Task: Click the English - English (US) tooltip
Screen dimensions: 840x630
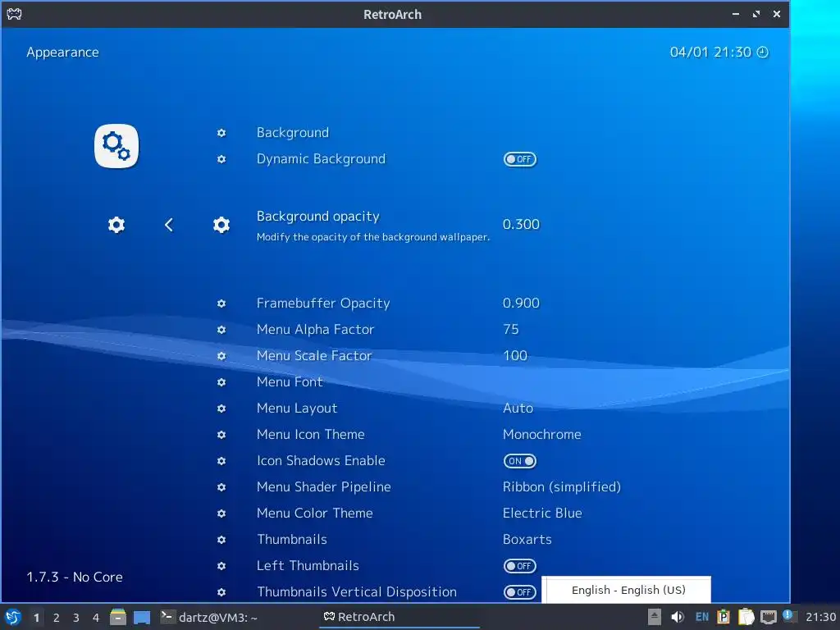Action: pyautogui.click(x=626, y=590)
